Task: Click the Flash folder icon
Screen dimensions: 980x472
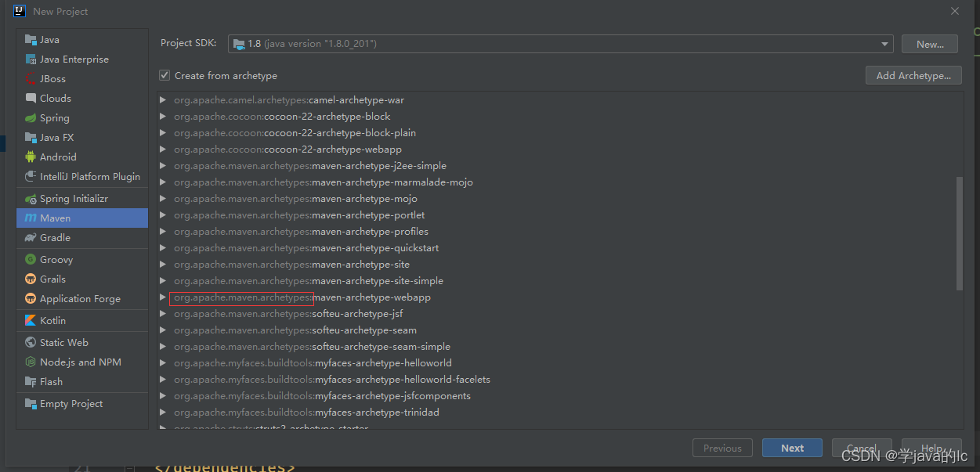Action: point(31,382)
